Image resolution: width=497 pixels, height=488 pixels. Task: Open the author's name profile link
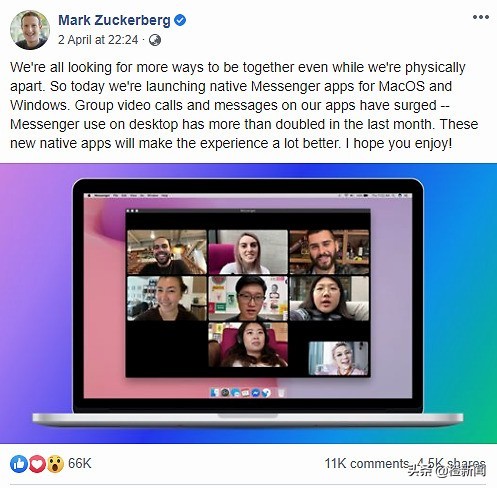114,20
